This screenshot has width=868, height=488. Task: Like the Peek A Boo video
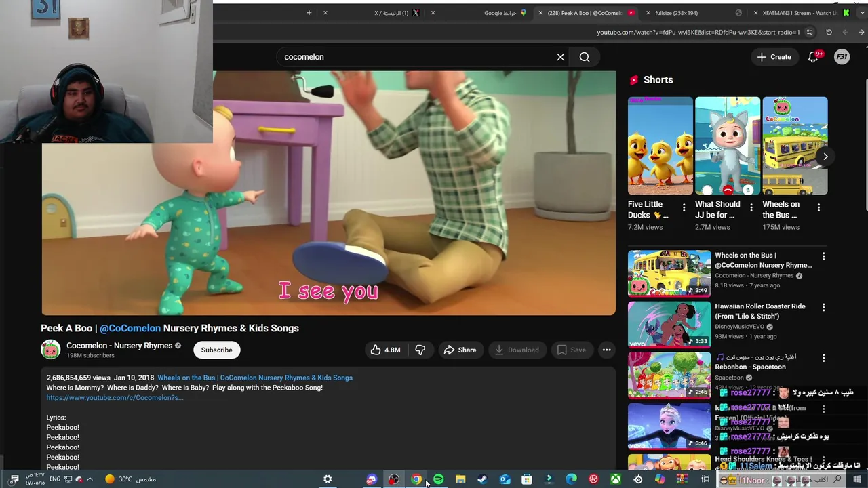tap(385, 350)
